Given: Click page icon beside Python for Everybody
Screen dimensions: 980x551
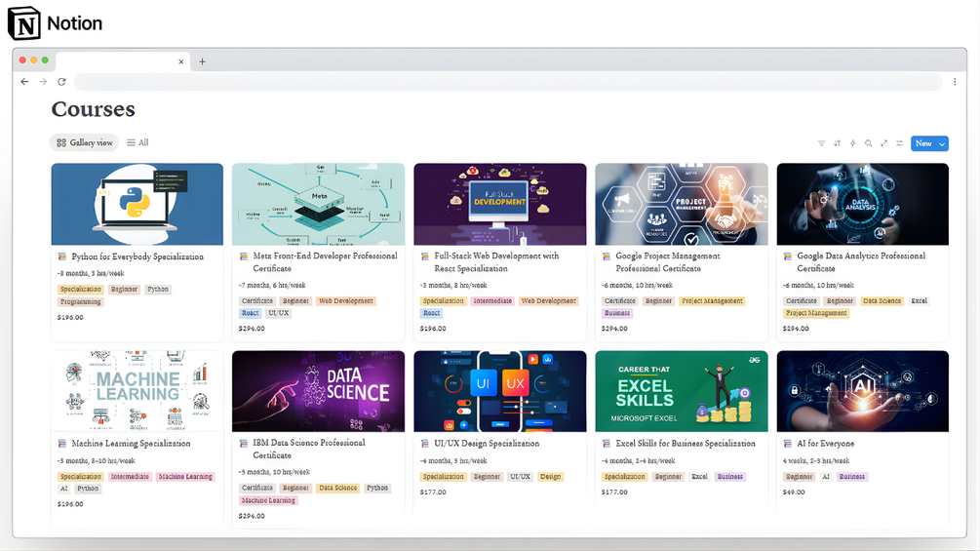Looking at the screenshot, I should (61, 256).
